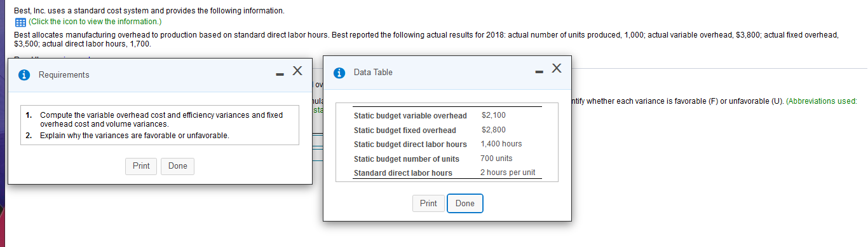This screenshot has width=868, height=247.
Task: Click the 'Requirements' dialog title
Action: click(64, 75)
